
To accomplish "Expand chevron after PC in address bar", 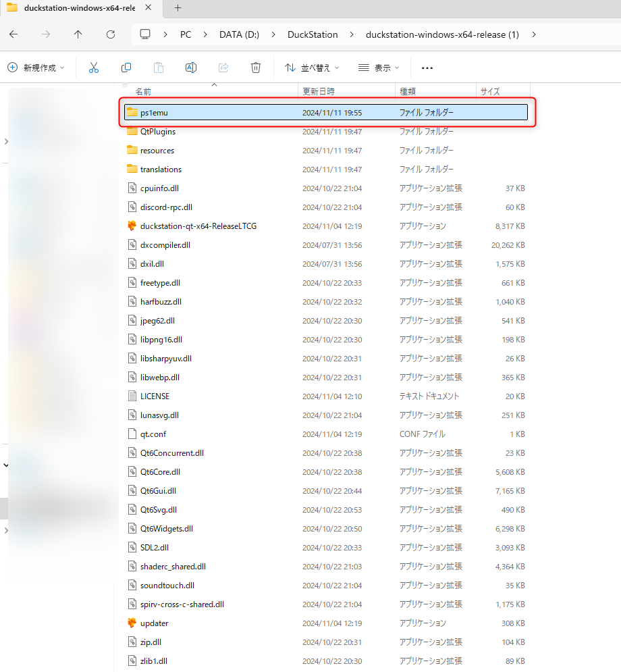I will pyautogui.click(x=205, y=34).
